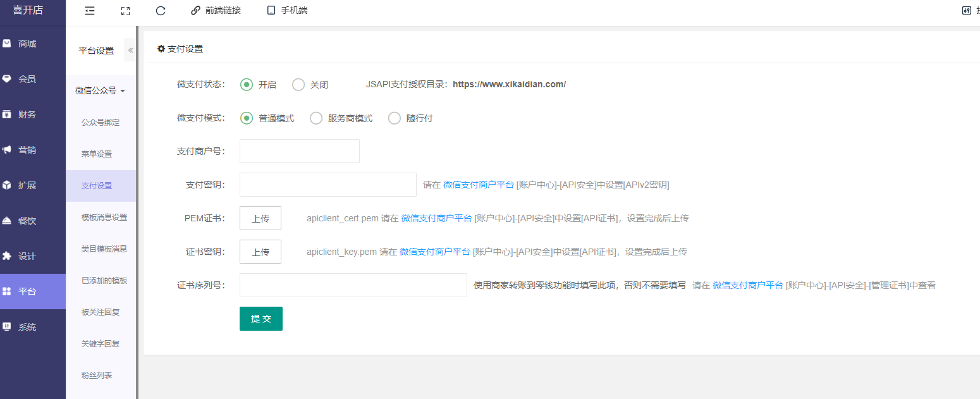The height and width of the screenshot is (399, 980).
Task: Open 会员 in the main sidebar
Action: coord(33,79)
